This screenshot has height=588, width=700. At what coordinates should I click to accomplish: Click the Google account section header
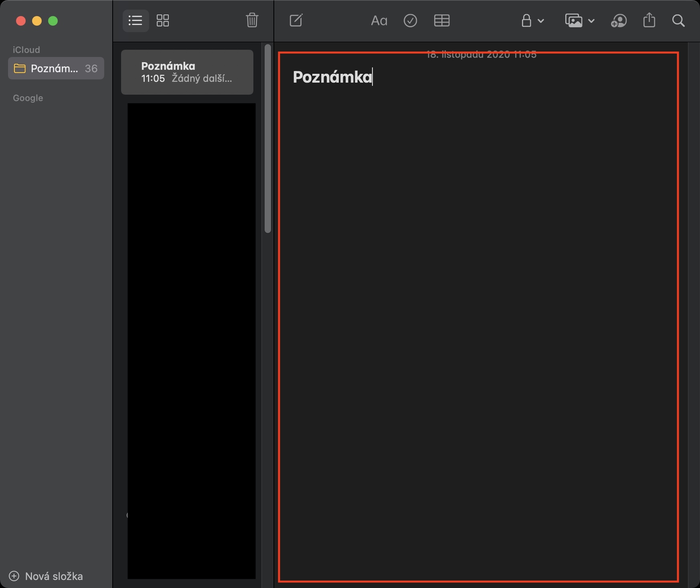(x=28, y=98)
